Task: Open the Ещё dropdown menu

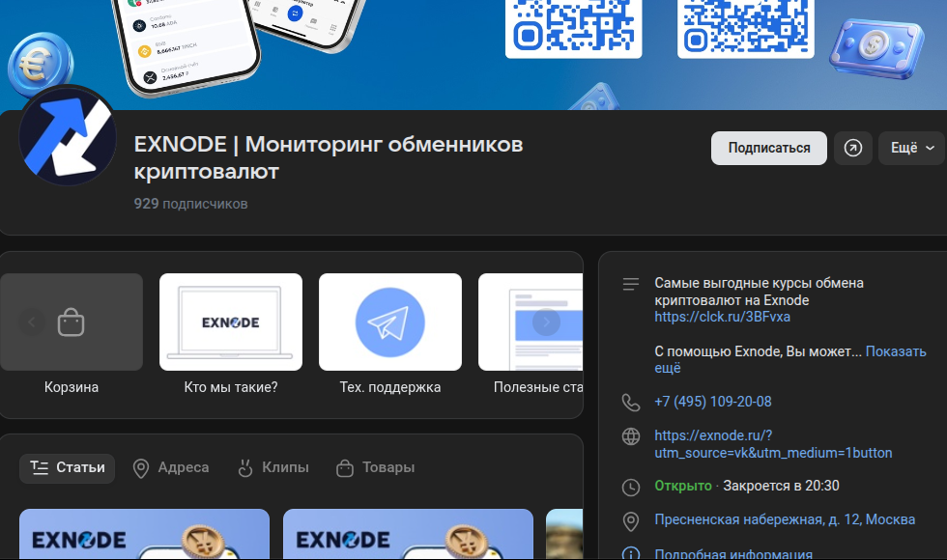Action: tap(912, 148)
